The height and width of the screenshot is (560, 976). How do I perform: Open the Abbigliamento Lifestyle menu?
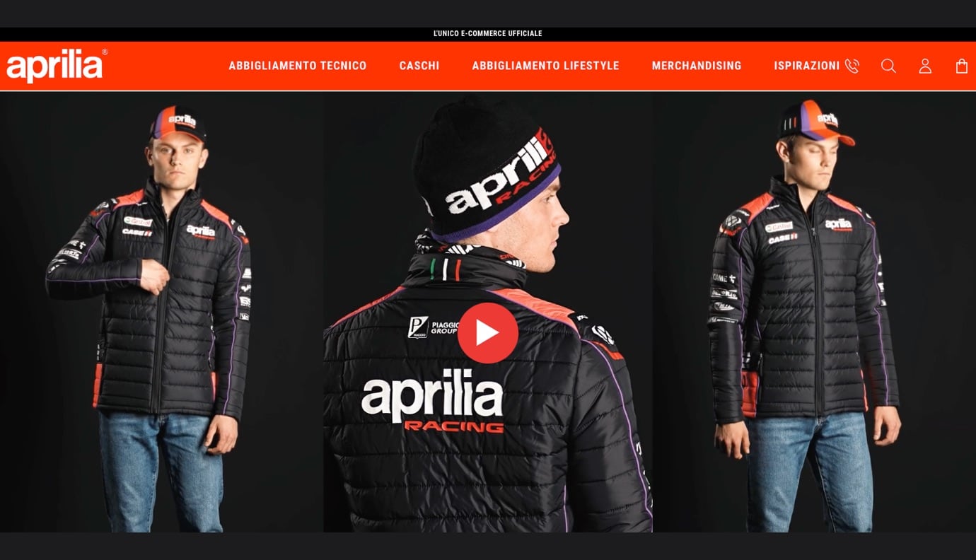point(545,66)
